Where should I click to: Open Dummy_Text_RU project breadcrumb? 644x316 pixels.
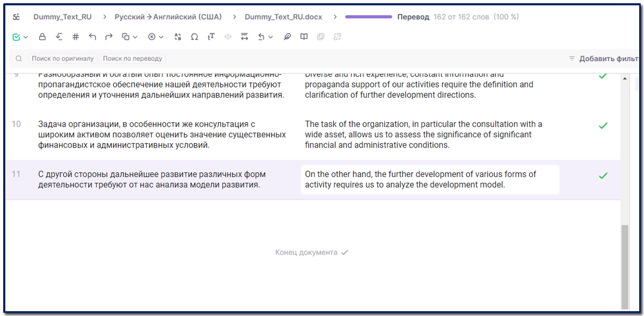pyautogui.click(x=62, y=17)
